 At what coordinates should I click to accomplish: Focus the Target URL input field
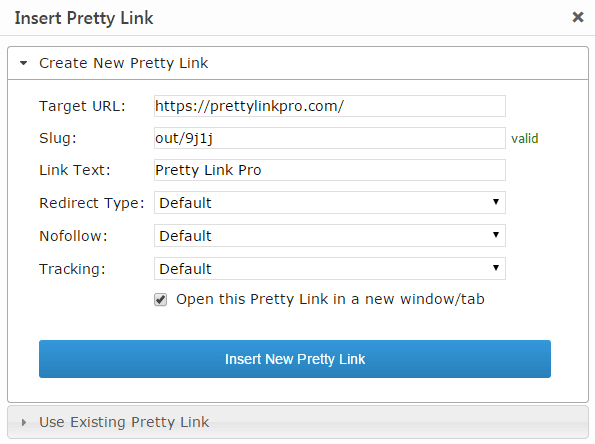(330, 106)
